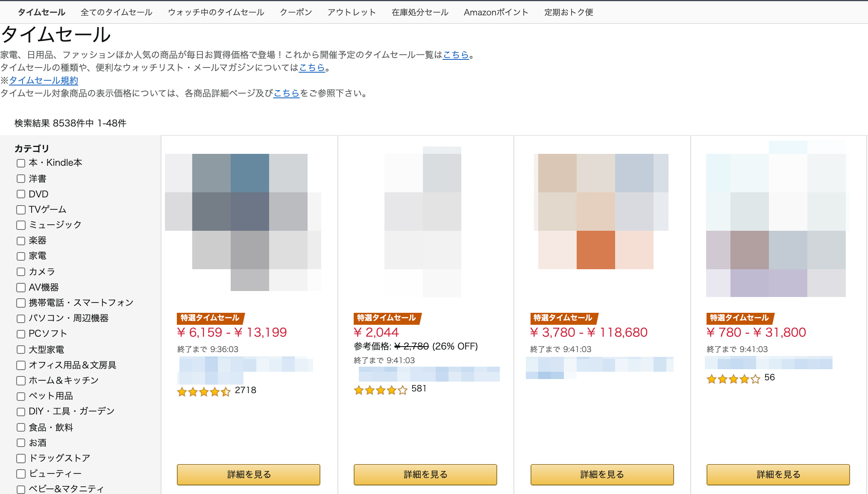Viewport: 868px width, 494px height.
Task: Click 詳細を見る for the ¥2,044 item
Action: click(425, 474)
